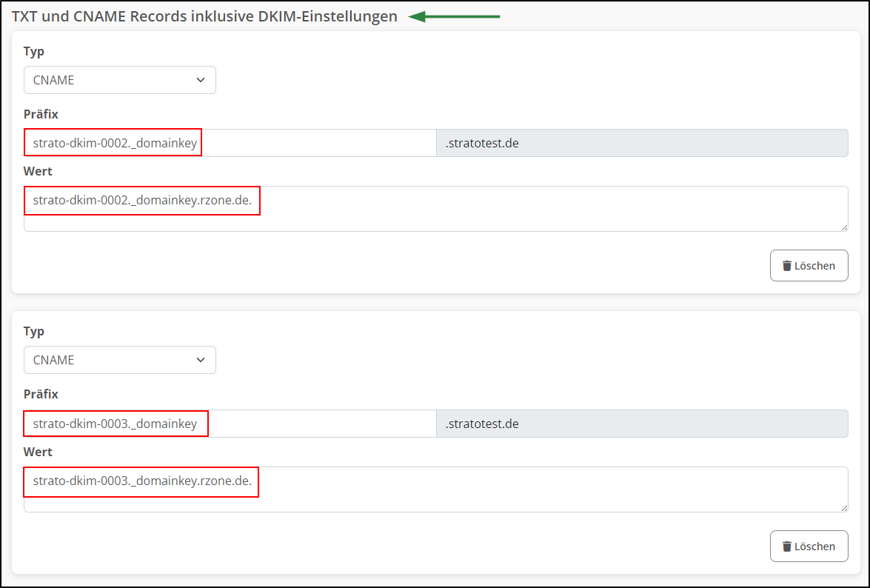870x588 pixels.
Task: Click the Typ label of the strato-dkim-0002 record
Action: pyautogui.click(x=34, y=52)
